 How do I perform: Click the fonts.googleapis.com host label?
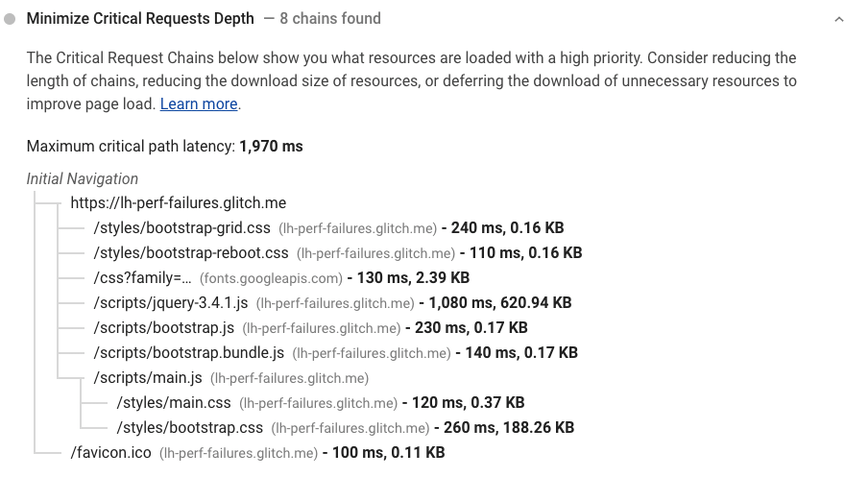[x=271, y=278]
